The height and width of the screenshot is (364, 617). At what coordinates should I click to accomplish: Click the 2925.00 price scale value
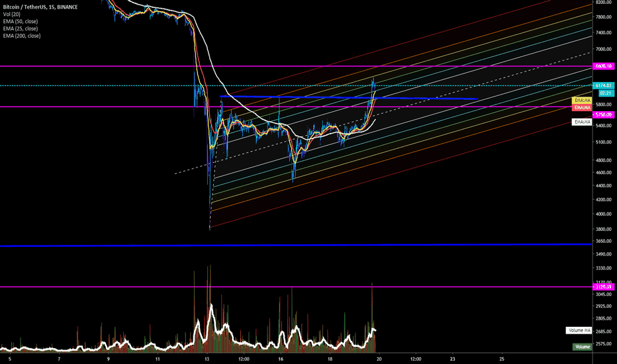(604, 306)
